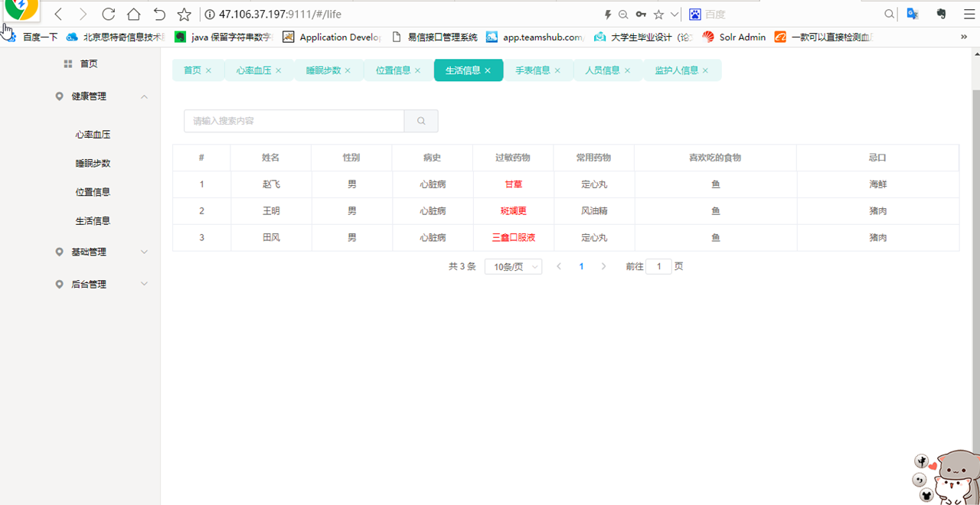
Task: Open the browser hamburger menu icon
Action: click(x=969, y=14)
